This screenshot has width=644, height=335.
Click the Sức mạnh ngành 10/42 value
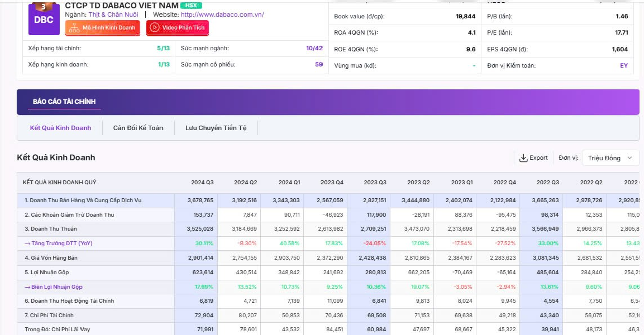click(x=314, y=48)
